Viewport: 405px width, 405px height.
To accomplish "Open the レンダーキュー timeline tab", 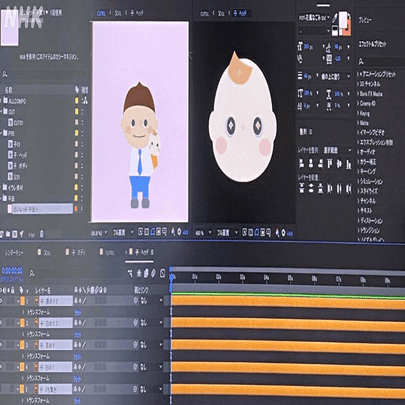I will (14, 253).
